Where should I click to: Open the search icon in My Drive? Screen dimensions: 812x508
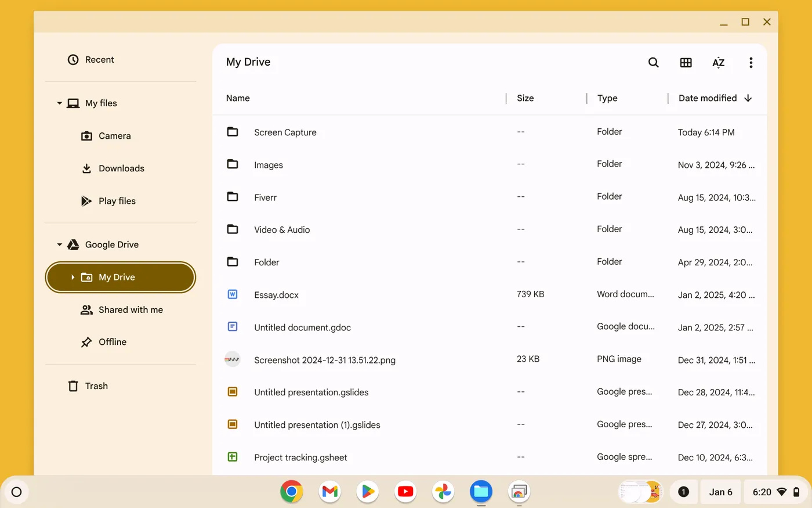[x=653, y=63]
